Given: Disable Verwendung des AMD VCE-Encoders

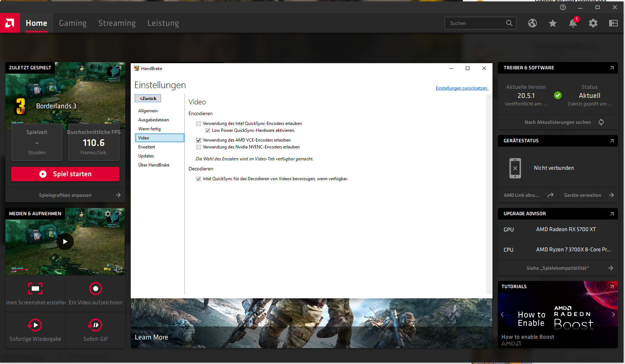Looking at the screenshot, I should click(x=199, y=140).
